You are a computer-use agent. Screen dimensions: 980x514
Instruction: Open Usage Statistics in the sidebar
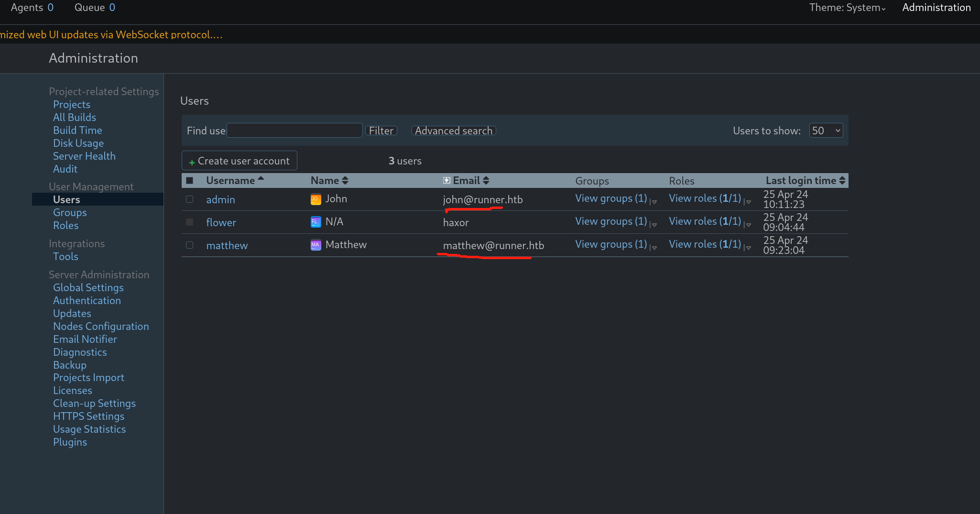click(x=89, y=429)
